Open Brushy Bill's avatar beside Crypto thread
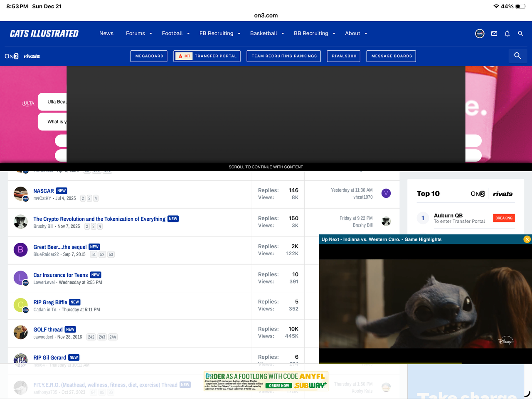The height and width of the screenshot is (399, 532). pyautogui.click(x=20, y=222)
